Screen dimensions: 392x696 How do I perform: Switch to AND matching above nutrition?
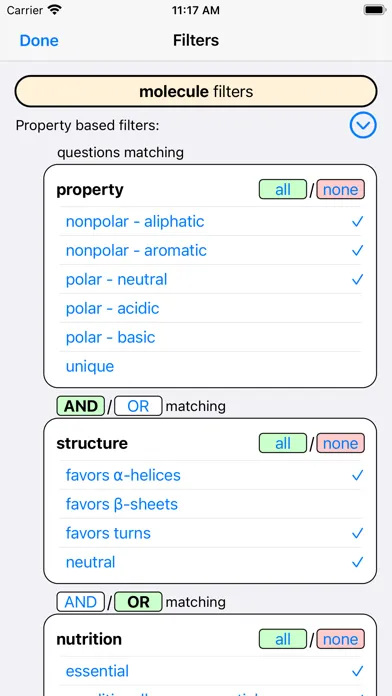(81, 602)
